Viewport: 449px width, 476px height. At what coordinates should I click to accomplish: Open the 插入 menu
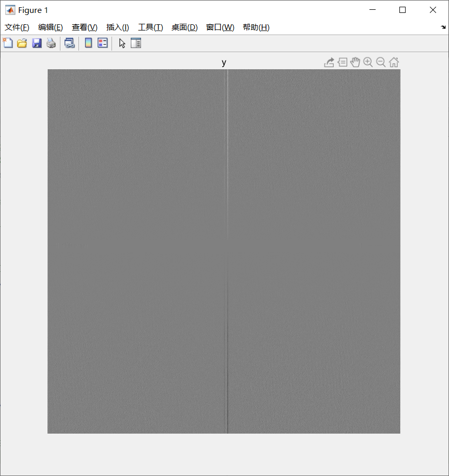pos(117,27)
